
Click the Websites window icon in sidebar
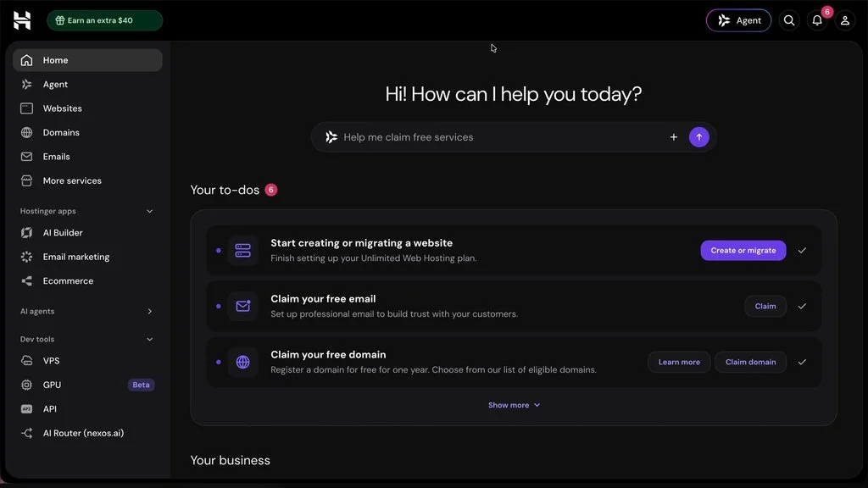click(x=26, y=108)
